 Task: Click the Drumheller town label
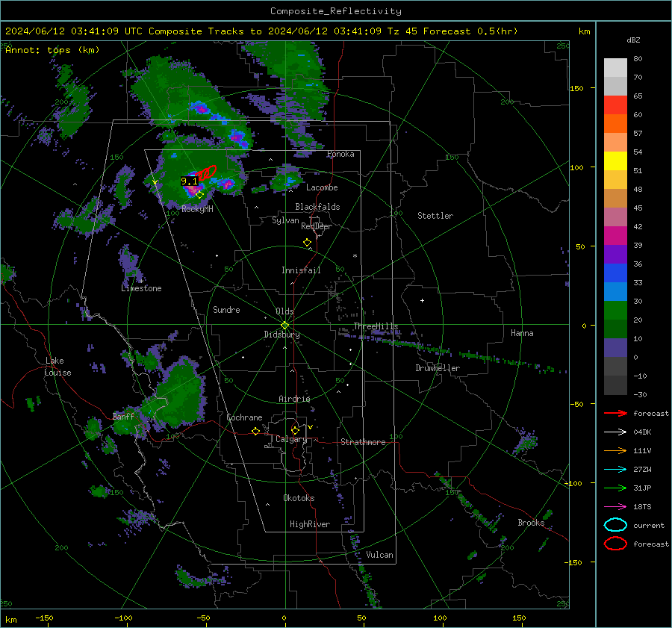[438, 368]
